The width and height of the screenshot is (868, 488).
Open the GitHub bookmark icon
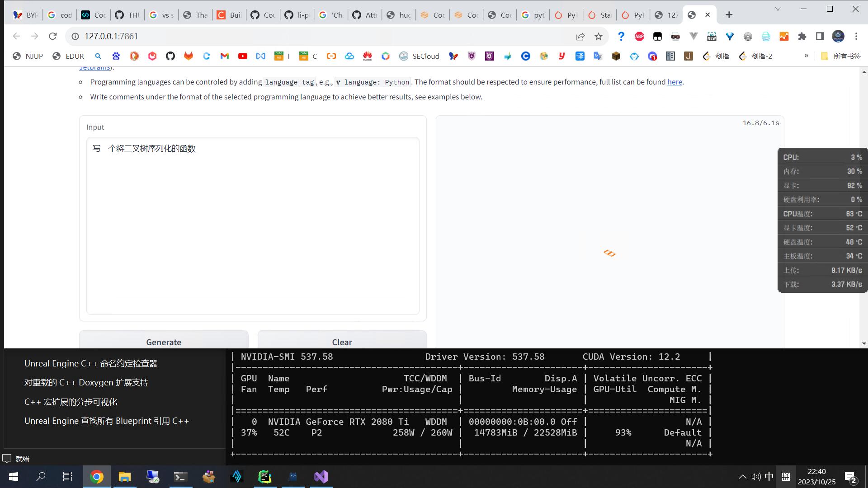click(x=170, y=56)
